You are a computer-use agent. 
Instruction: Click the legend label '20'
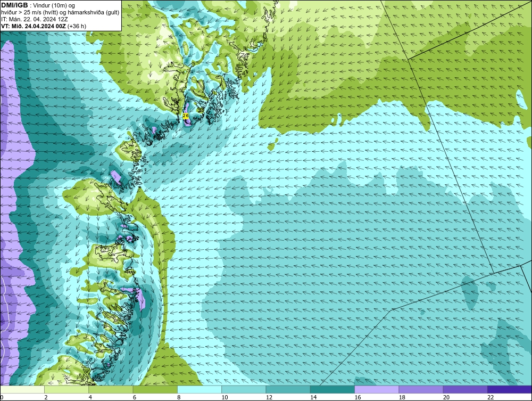click(x=446, y=397)
